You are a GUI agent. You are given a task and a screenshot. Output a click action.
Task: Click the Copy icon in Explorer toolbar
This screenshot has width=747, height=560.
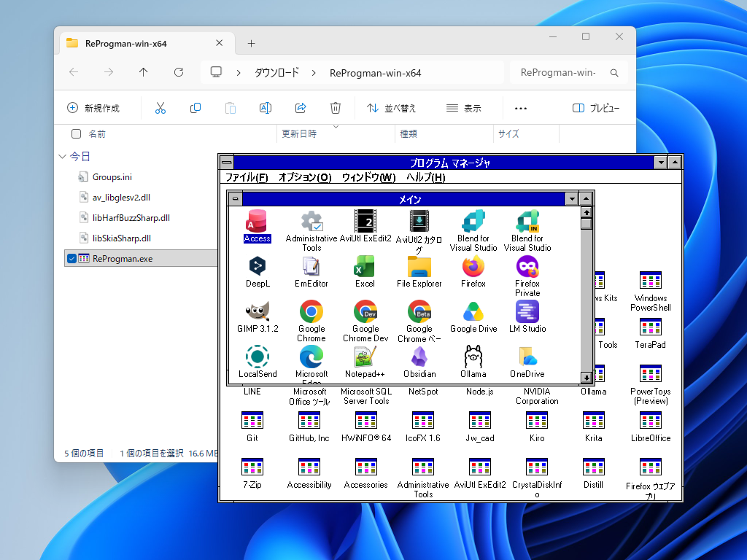click(196, 108)
